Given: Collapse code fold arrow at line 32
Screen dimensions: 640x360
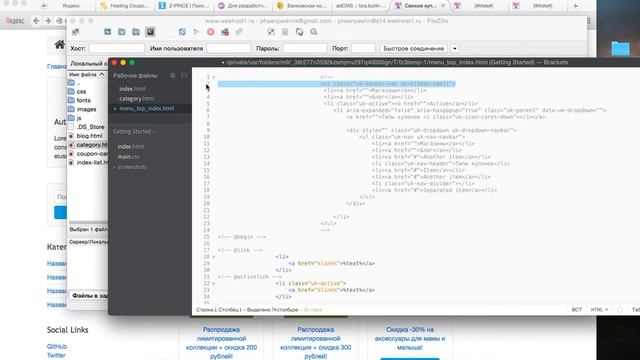Looking at the screenshot, I should [213, 283].
